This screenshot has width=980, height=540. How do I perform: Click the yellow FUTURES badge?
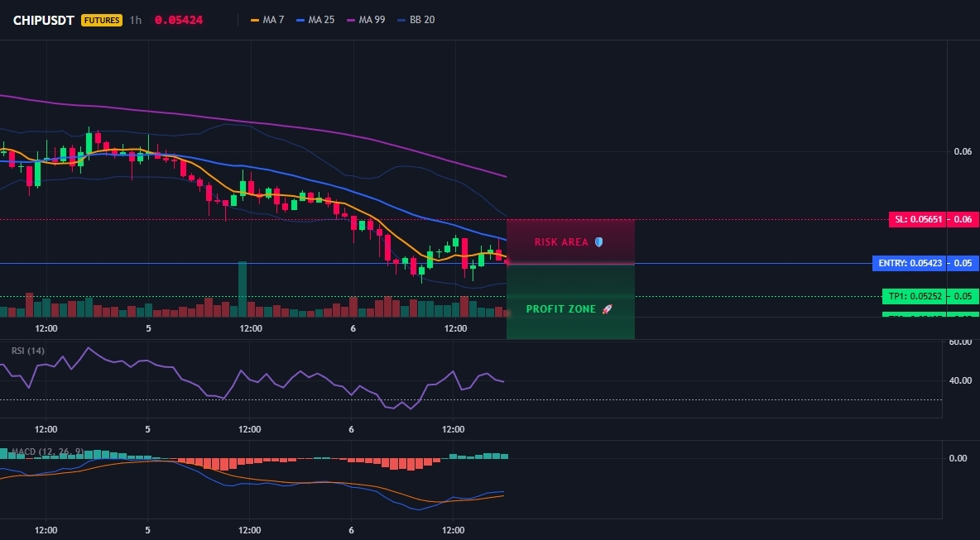(x=101, y=20)
